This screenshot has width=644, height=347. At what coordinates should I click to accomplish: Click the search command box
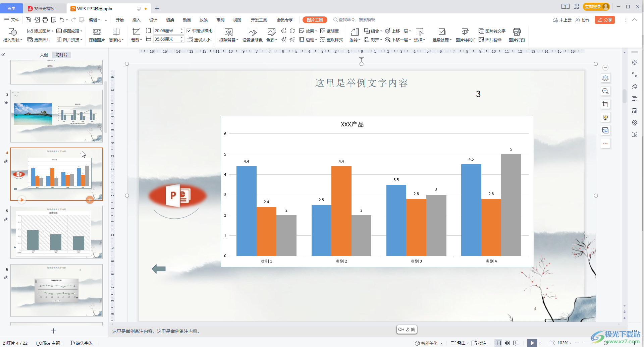[354, 20]
